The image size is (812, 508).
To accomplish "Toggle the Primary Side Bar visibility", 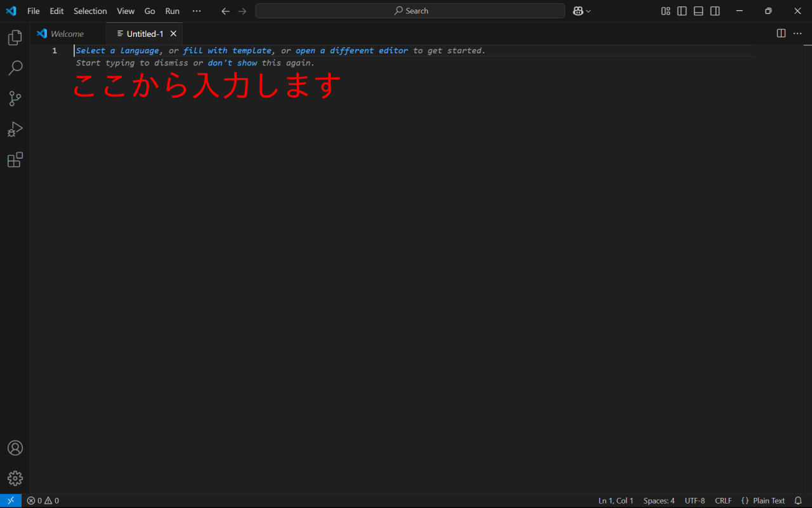I will pos(682,11).
